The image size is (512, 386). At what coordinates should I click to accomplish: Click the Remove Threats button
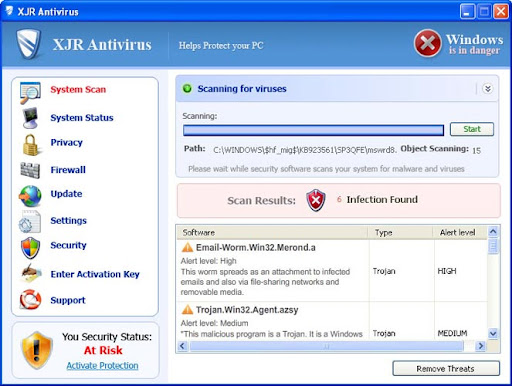pyautogui.click(x=446, y=369)
